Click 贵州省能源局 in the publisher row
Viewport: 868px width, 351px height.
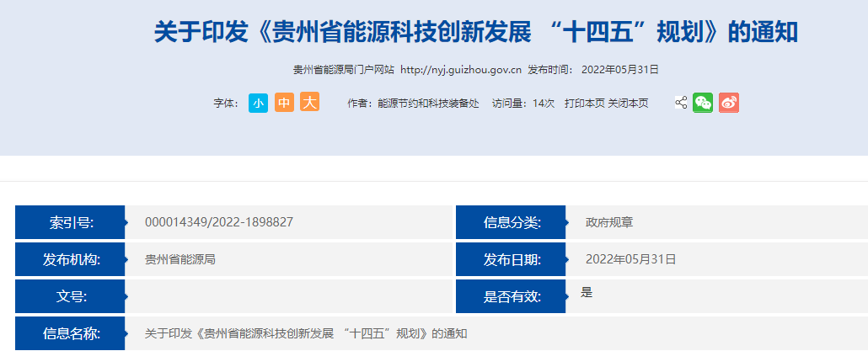[179, 259]
